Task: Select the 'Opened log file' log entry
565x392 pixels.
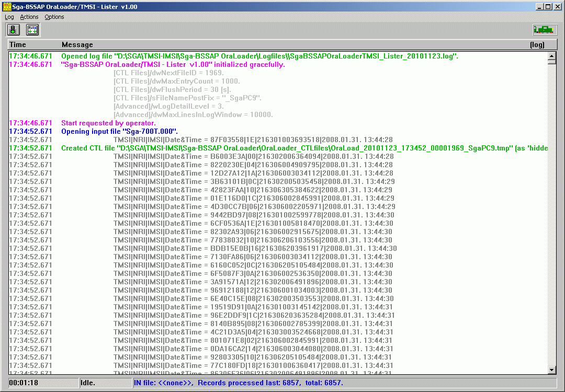Action: [259, 56]
